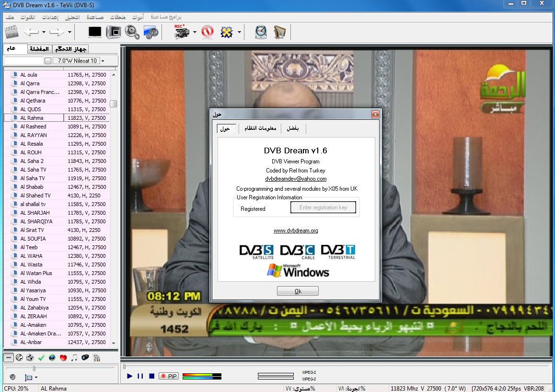The width and height of the screenshot is (555, 392).
Task: Select the AL Zahabiya channel
Action: tap(57, 308)
